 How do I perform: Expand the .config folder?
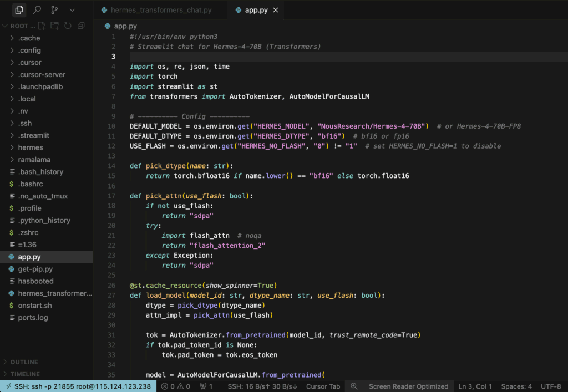[47, 50]
